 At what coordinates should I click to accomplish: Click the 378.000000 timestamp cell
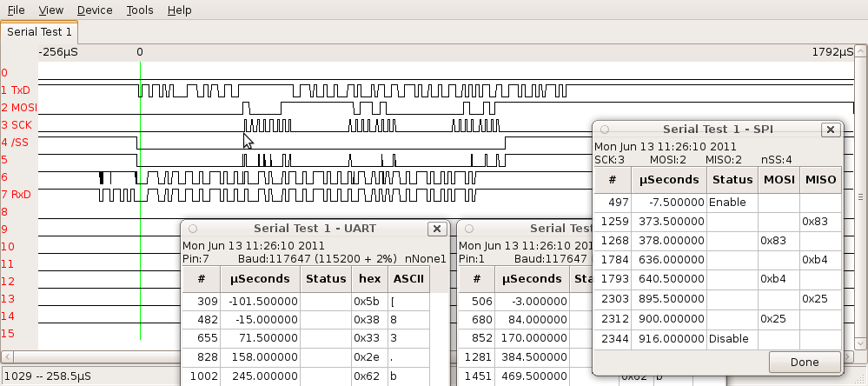pyautogui.click(x=669, y=241)
